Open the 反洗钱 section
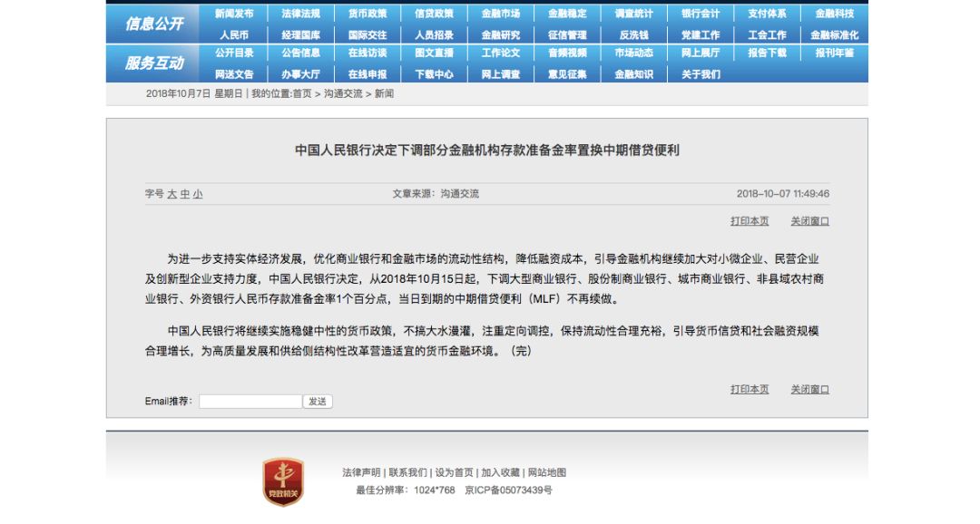Screen dimensions: 980x524 pyautogui.click(x=633, y=35)
